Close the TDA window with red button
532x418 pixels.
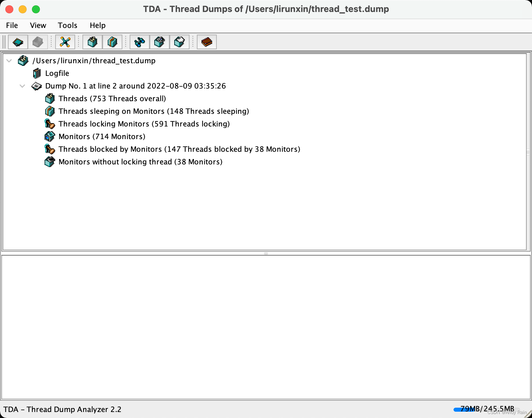(x=9, y=9)
